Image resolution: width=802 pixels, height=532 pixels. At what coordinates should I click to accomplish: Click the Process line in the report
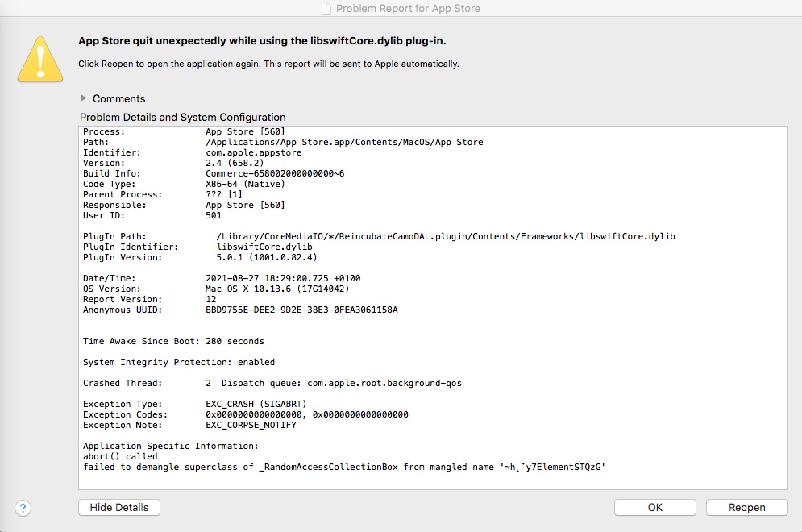click(x=184, y=131)
